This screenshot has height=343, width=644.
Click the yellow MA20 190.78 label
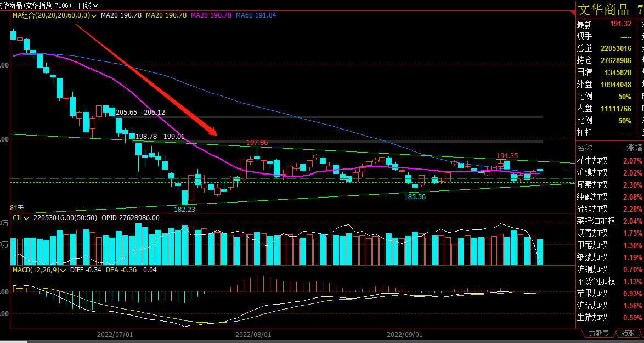166,15
